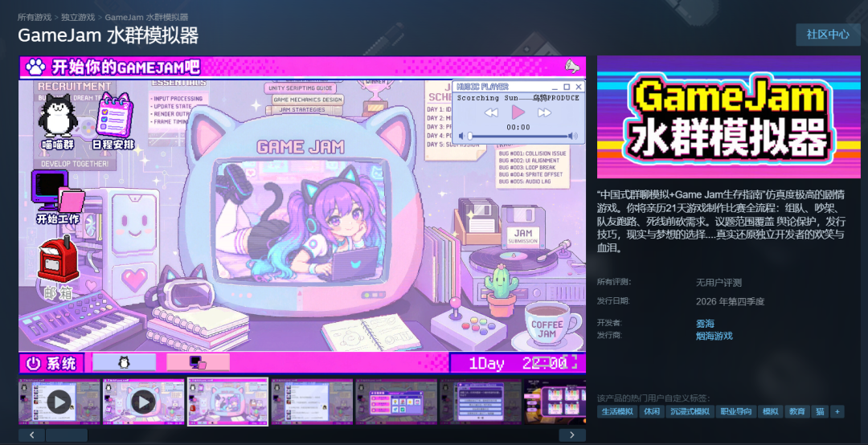Click the paw print icon in header
The height and width of the screenshot is (445, 868).
[x=35, y=67]
